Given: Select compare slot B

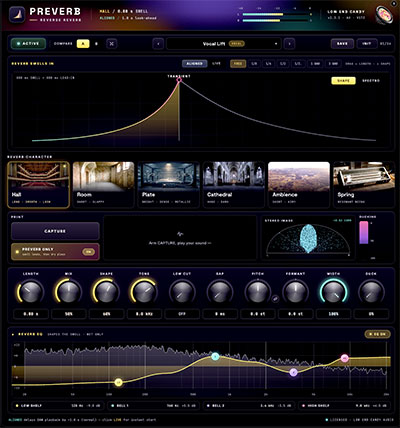Looking at the screenshot, I should coord(96,44).
